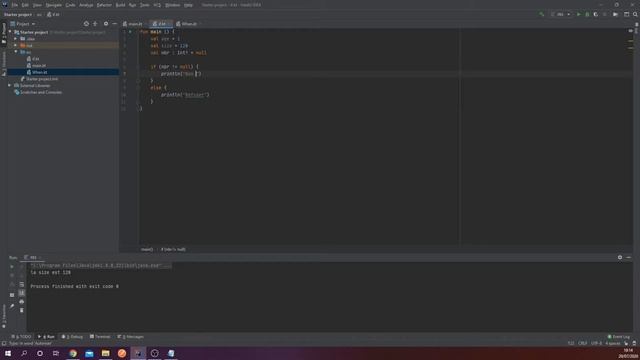
Task: Open the Terminal tool window tab
Action: [x=100, y=337]
